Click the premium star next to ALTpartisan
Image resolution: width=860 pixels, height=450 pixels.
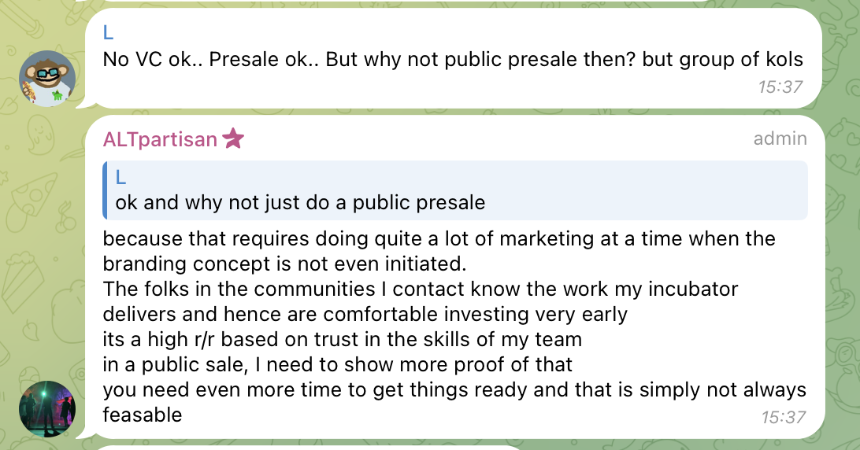tap(233, 139)
